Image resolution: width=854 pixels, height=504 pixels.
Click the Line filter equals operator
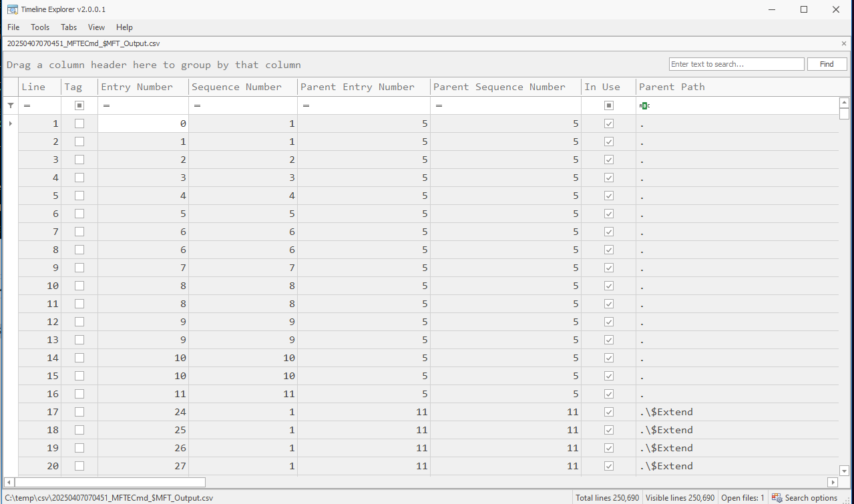tap(27, 105)
